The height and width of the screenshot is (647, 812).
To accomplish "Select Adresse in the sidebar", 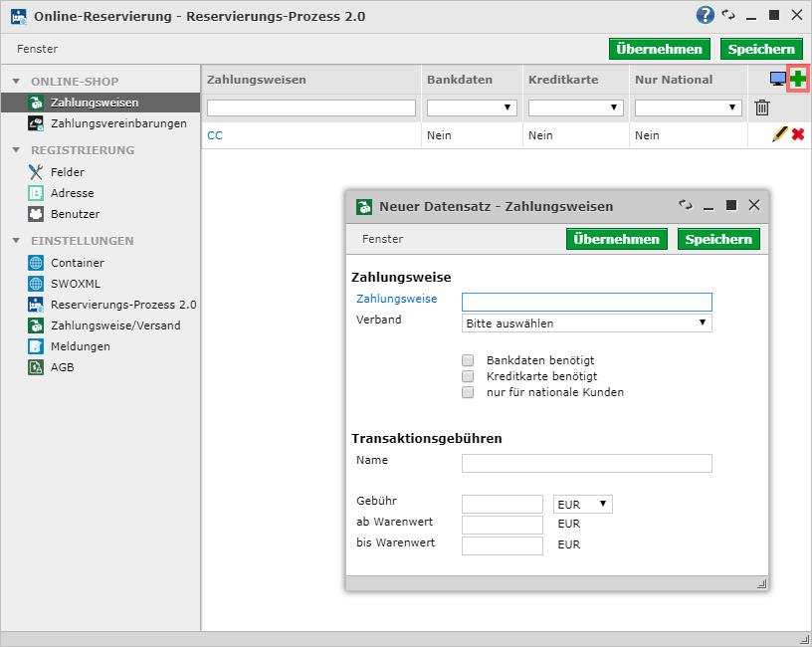I will (73, 193).
